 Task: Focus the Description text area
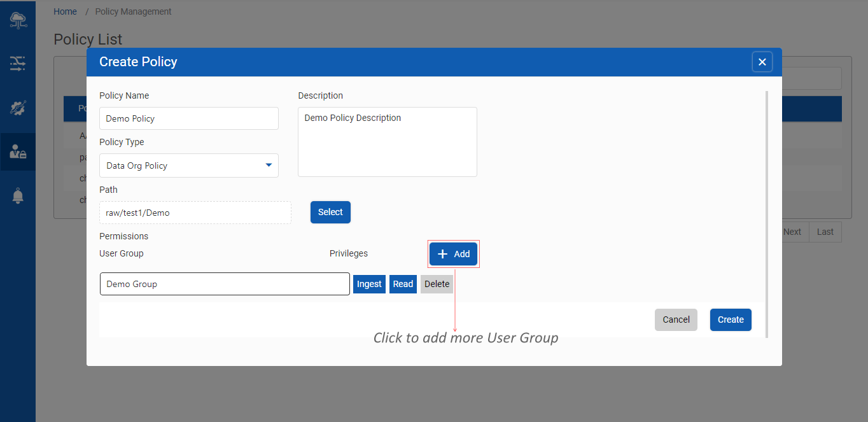point(387,142)
